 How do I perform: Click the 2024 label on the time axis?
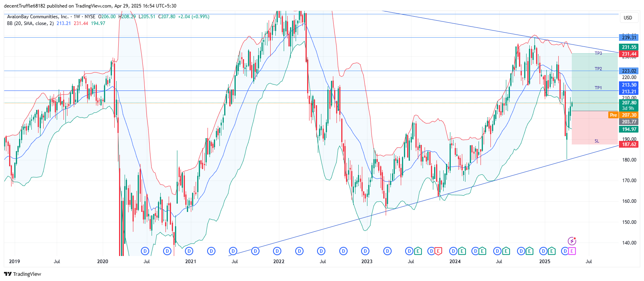click(455, 262)
